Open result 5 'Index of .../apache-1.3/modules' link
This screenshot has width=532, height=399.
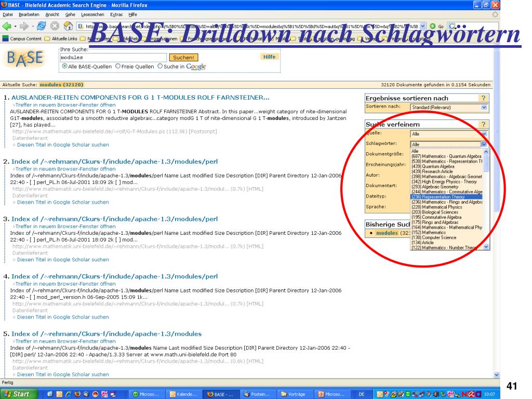coord(107,334)
